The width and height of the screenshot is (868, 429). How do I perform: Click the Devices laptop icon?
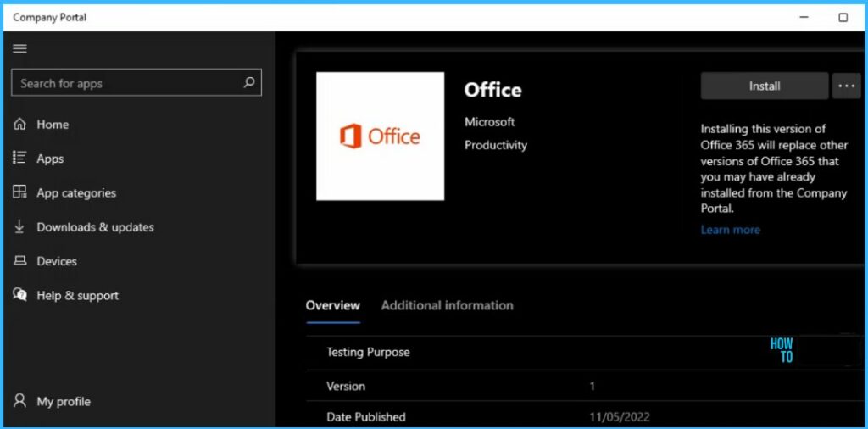point(19,261)
